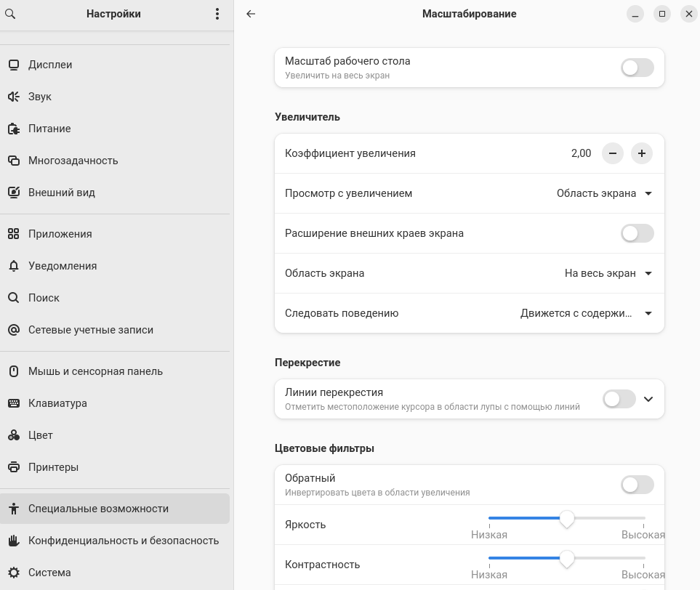Click the search magnifier icon in Settings header
Image resolution: width=700 pixels, height=590 pixels.
10,14
